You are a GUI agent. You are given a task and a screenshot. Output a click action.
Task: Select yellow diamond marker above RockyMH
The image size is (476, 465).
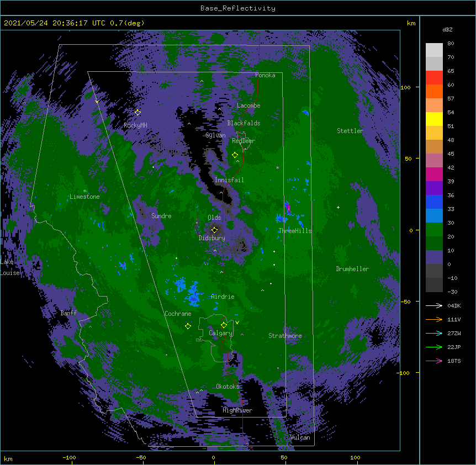click(x=137, y=112)
